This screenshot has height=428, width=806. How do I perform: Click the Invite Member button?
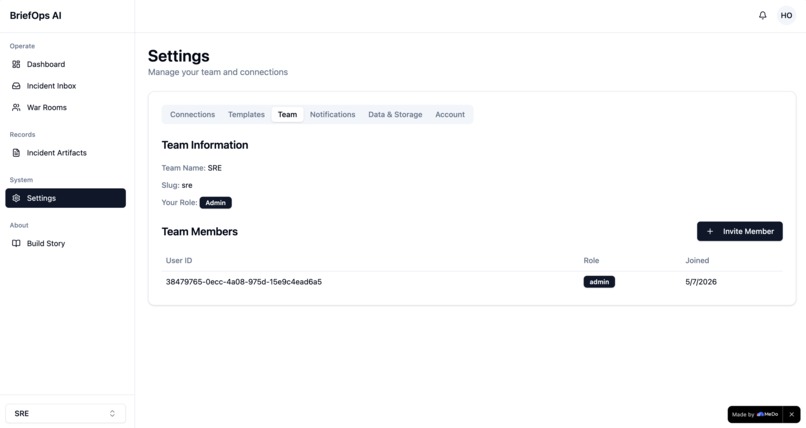(740, 231)
